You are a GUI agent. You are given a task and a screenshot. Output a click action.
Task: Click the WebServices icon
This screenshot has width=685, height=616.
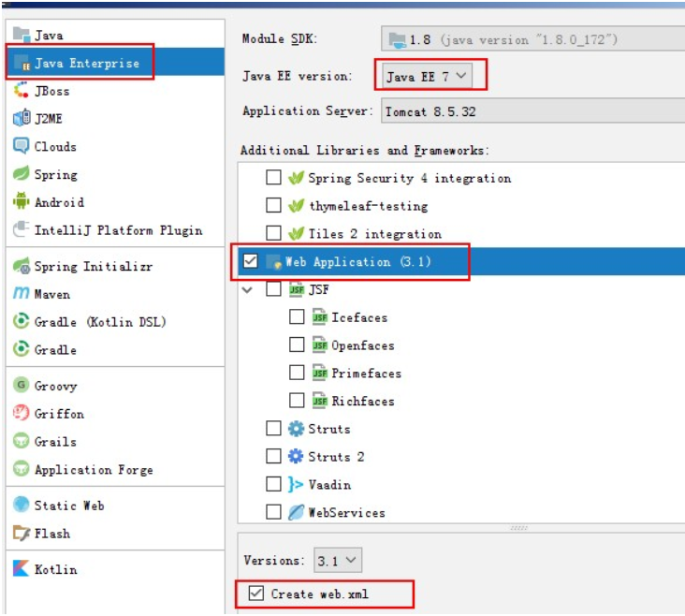[x=296, y=512]
